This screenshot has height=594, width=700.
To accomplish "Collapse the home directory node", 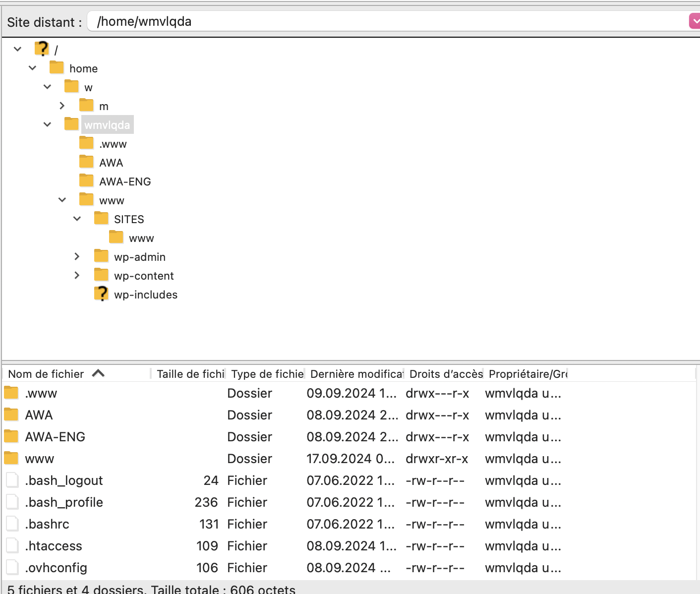I will [33, 68].
